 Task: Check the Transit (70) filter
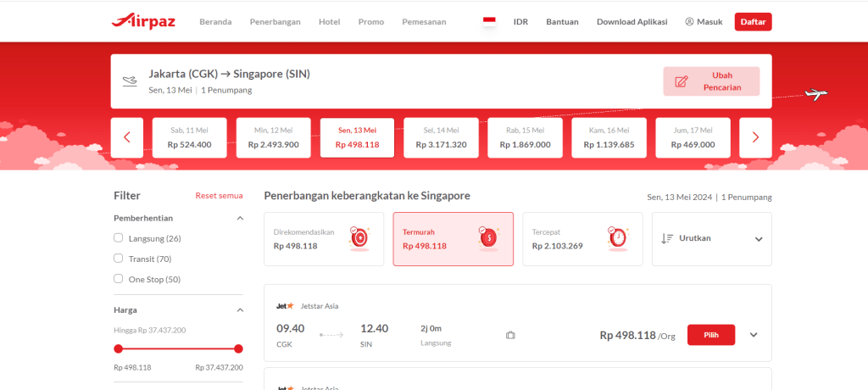[120, 259]
